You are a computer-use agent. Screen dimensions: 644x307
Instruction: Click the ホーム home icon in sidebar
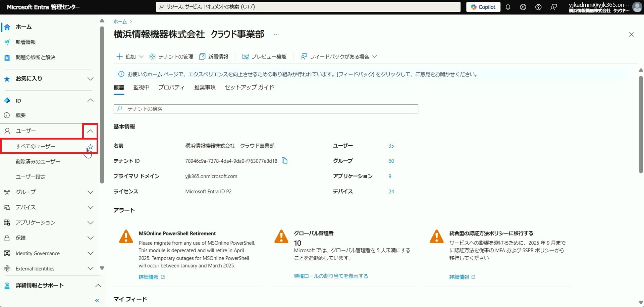click(x=7, y=27)
